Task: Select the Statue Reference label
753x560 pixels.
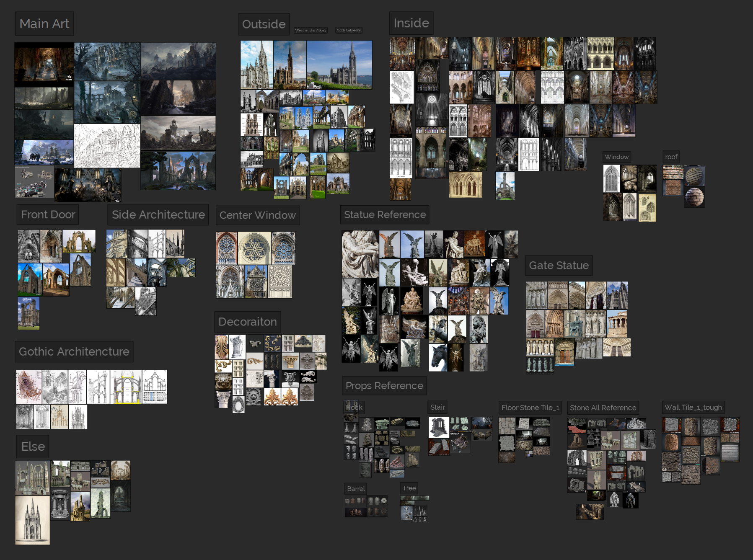Action: tap(385, 215)
